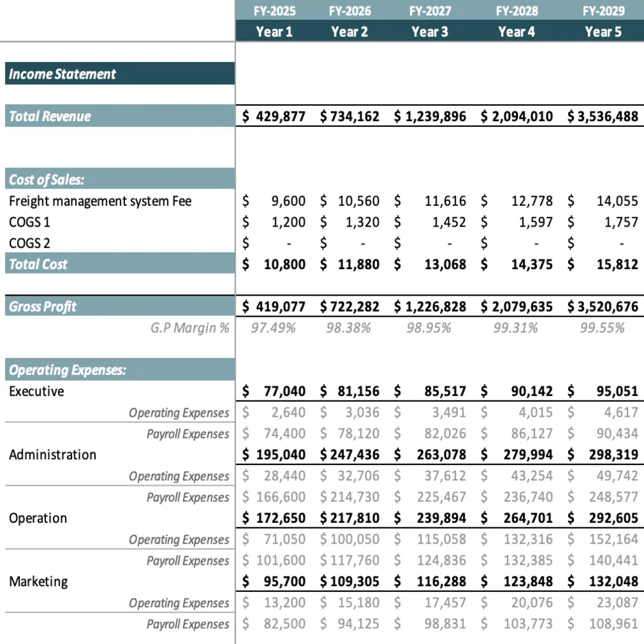Select the FY-2029 column header

(x=603, y=11)
